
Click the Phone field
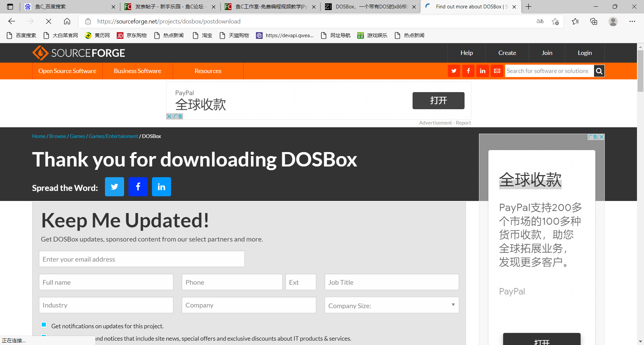point(232,282)
